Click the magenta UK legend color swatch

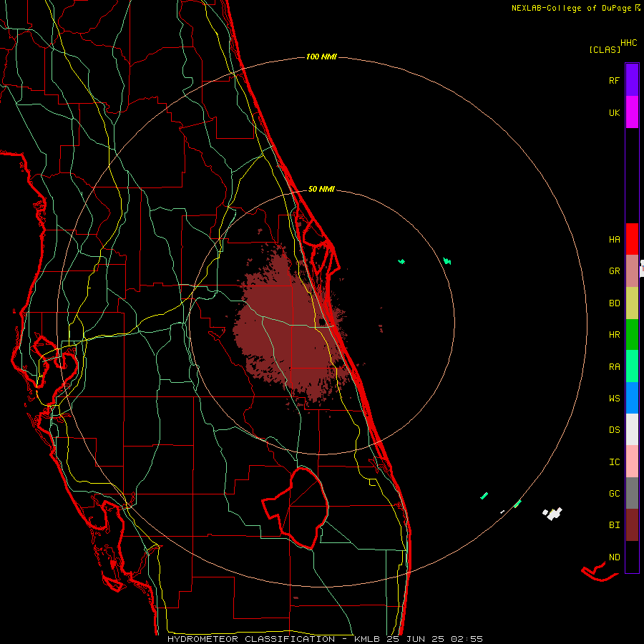pyautogui.click(x=632, y=112)
